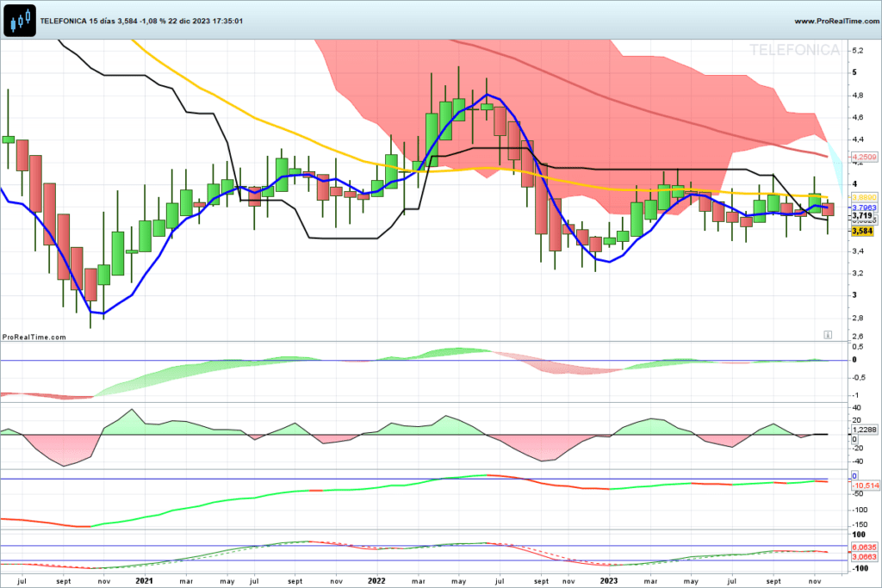Viewport: 882px width, 588px height.
Task: Select the chart title "TELEFONICA 15 días 3,584"
Action: (x=89, y=21)
